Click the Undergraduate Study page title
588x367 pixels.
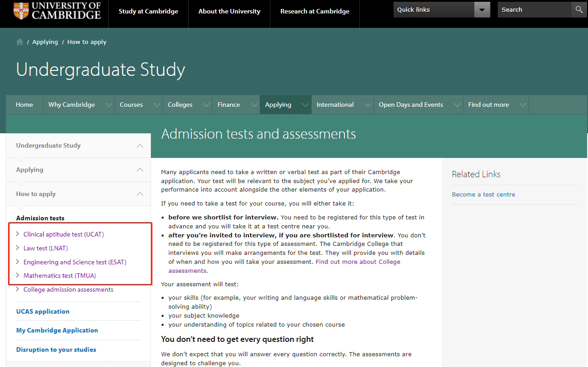[x=101, y=70]
